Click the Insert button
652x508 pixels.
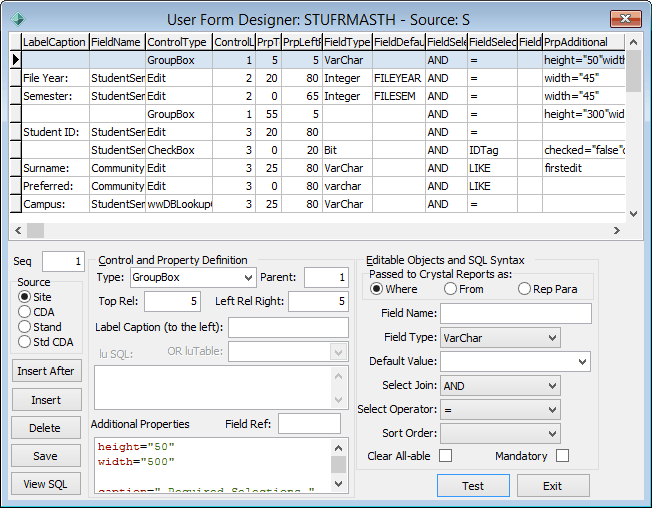click(x=46, y=400)
